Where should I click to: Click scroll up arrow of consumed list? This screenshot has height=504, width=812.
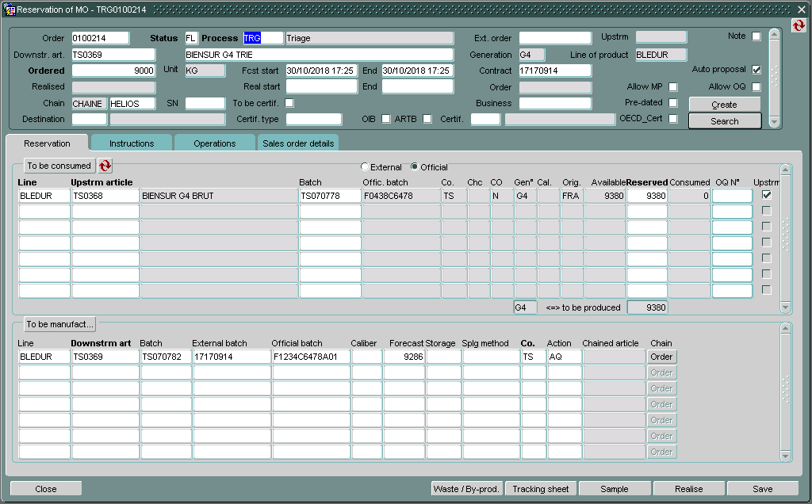(x=786, y=170)
